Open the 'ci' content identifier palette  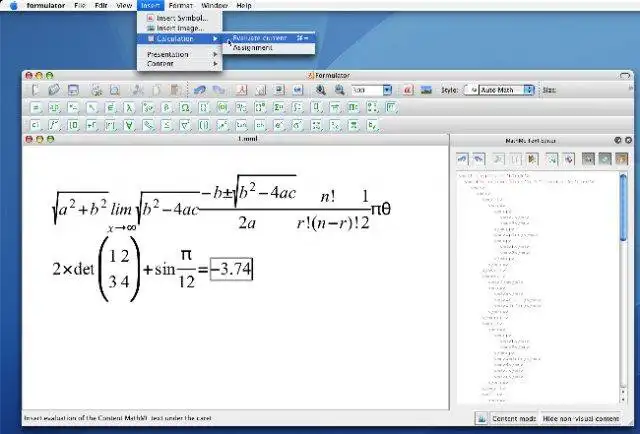[36, 125]
